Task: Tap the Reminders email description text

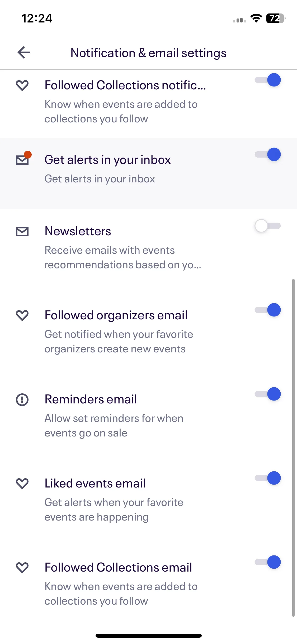Action: tap(114, 426)
